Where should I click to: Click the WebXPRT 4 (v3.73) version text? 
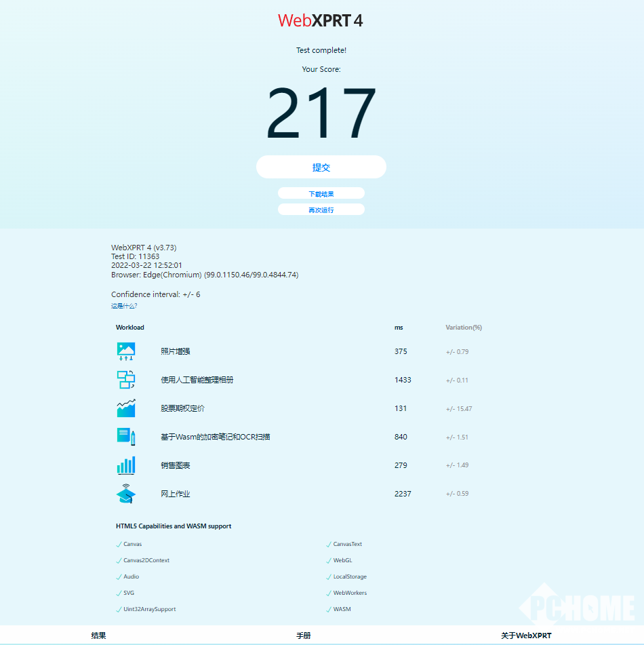[144, 248]
